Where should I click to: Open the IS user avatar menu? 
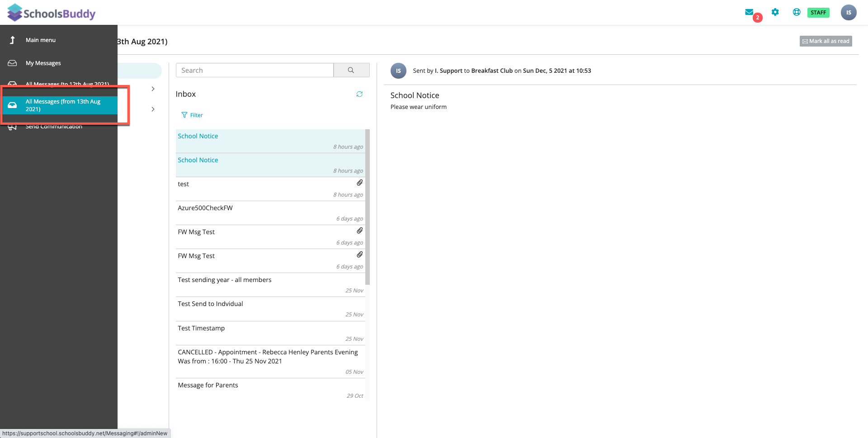coord(849,13)
